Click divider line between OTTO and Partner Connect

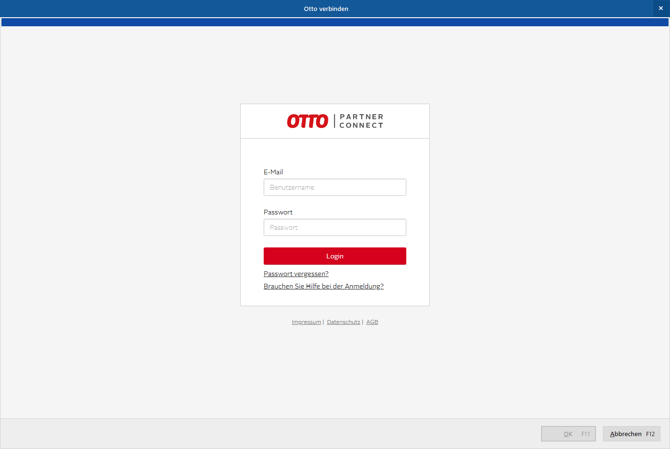pos(334,121)
